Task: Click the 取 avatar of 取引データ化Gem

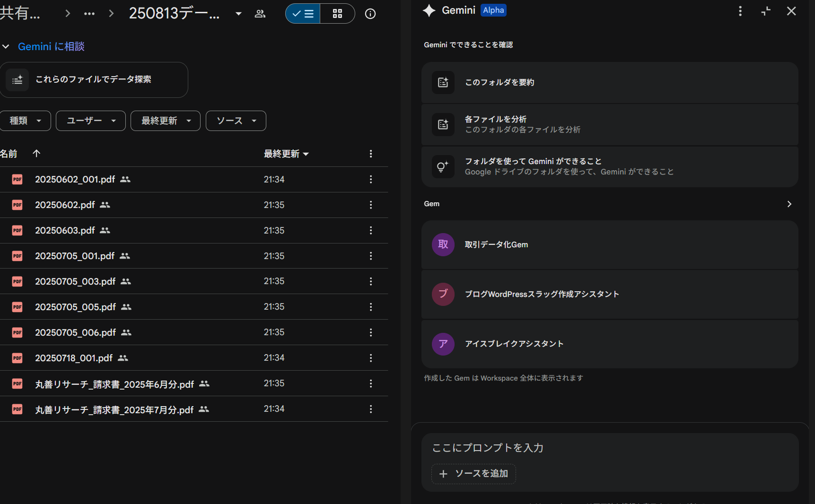Action: [443, 244]
